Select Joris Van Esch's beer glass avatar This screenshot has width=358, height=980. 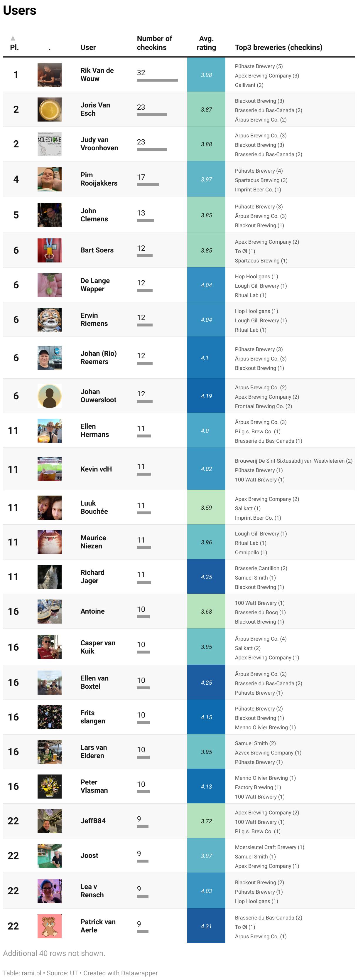pos(50,110)
